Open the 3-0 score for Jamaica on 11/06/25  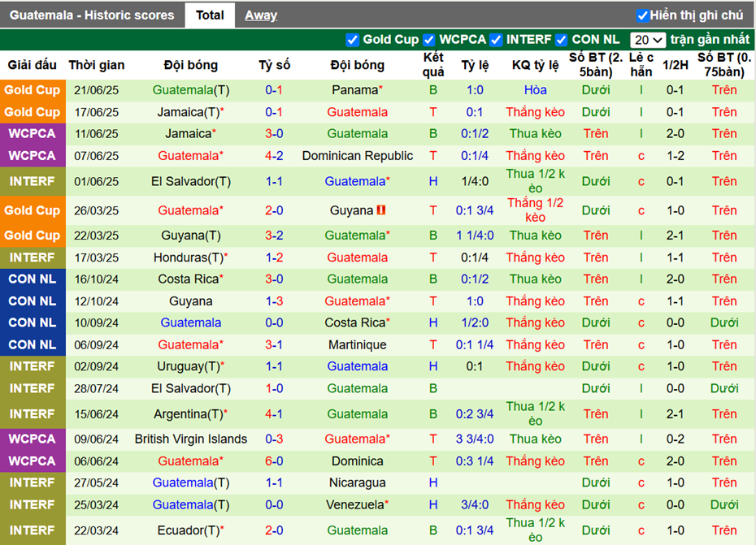pyautogui.click(x=274, y=133)
